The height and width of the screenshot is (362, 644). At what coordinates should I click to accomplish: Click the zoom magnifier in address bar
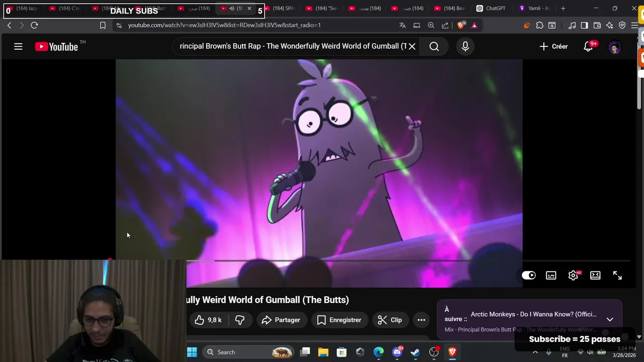click(x=431, y=25)
